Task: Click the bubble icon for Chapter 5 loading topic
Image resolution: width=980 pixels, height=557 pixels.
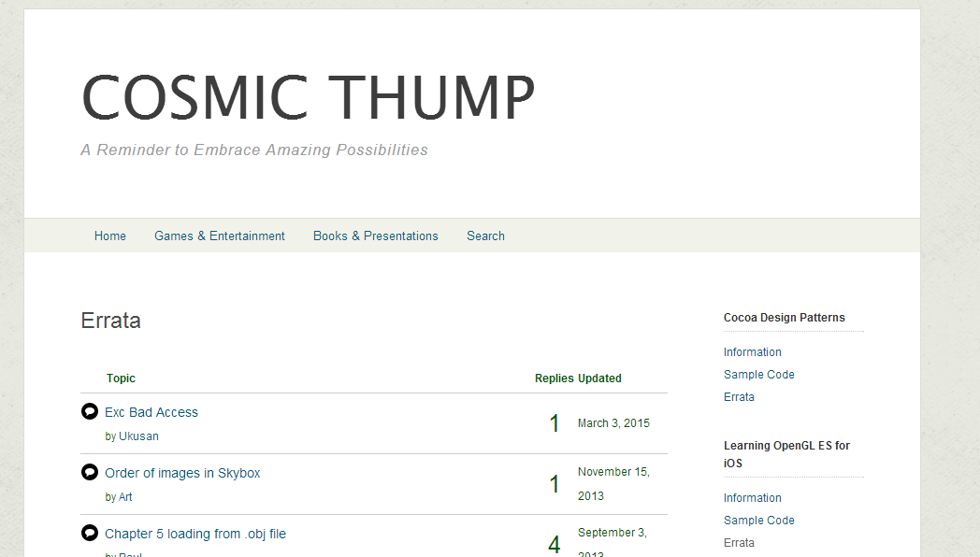Action: pos(90,533)
